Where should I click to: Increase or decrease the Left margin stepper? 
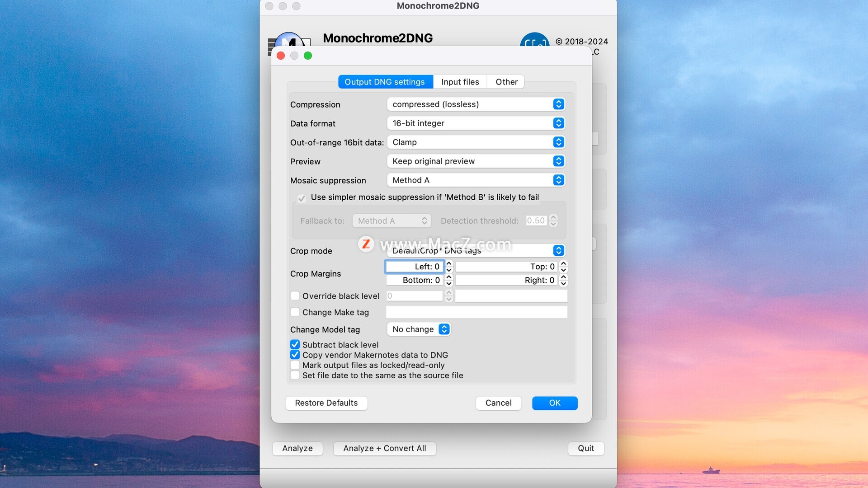(449, 267)
